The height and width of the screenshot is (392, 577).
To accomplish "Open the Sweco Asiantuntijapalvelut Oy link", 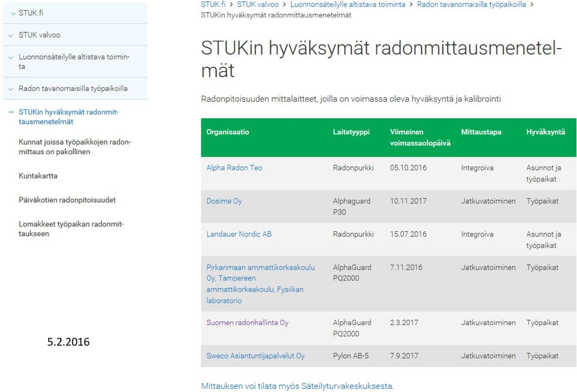I will (x=255, y=356).
